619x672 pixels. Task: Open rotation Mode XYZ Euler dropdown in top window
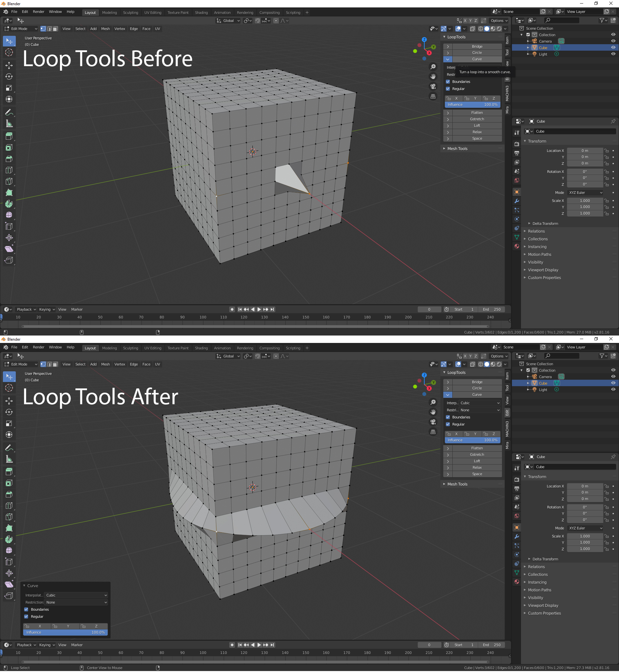[x=585, y=193]
